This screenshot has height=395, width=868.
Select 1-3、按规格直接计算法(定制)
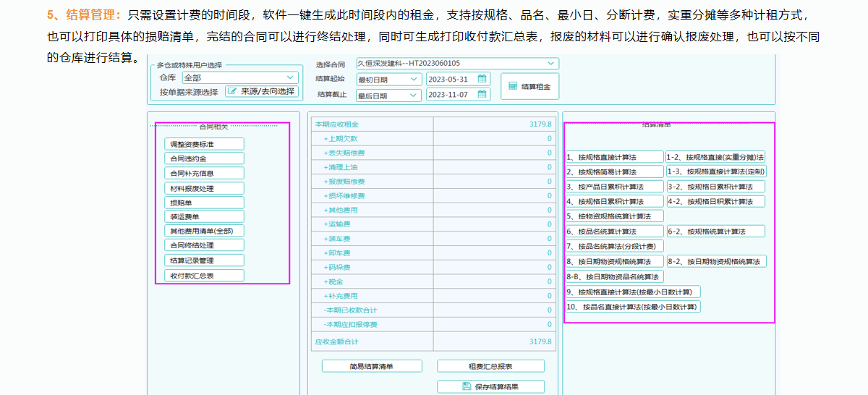coord(716,171)
